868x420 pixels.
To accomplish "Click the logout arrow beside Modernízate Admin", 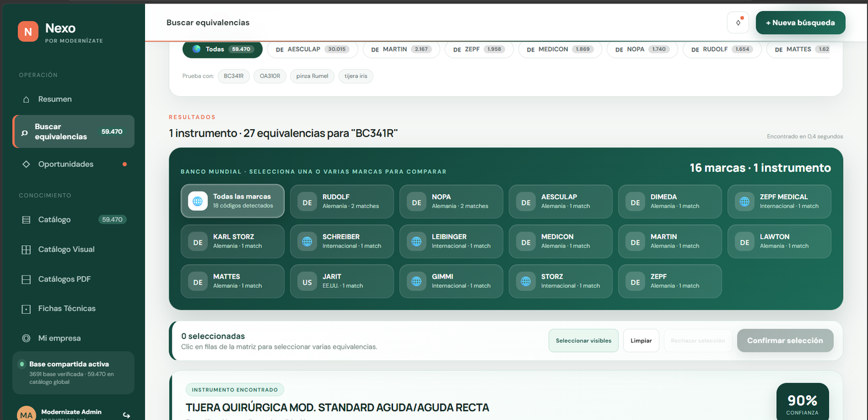I will click(x=126, y=415).
